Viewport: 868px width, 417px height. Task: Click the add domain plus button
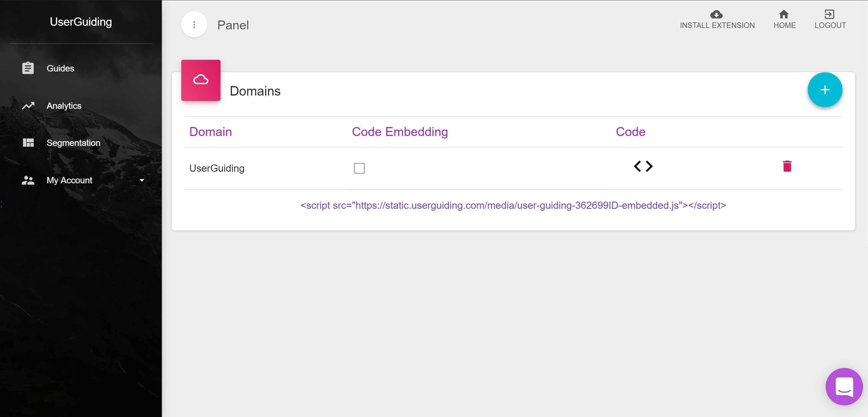pos(825,90)
